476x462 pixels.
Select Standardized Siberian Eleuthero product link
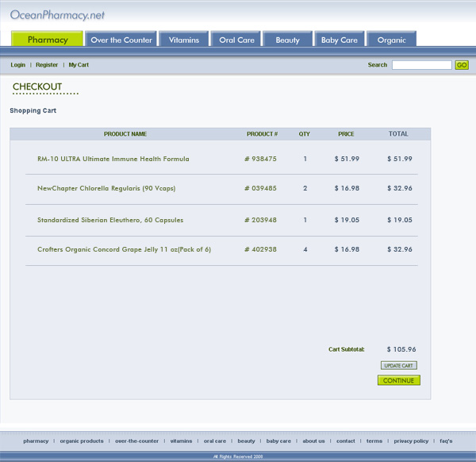(x=110, y=220)
